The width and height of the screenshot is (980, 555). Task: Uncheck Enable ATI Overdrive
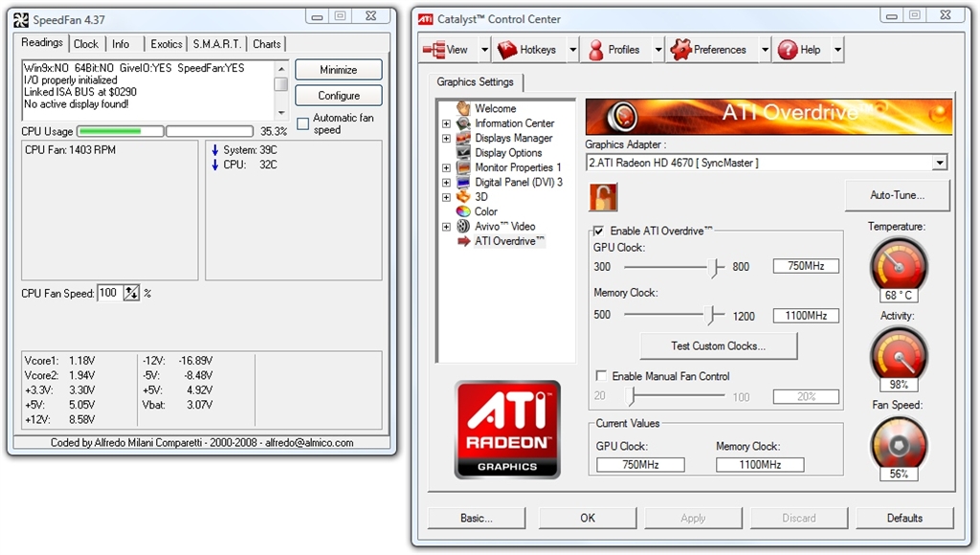click(599, 231)
